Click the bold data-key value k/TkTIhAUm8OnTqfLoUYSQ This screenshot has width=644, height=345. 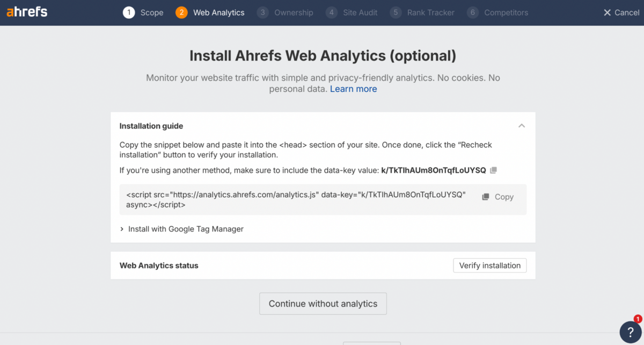pos(433,170)
